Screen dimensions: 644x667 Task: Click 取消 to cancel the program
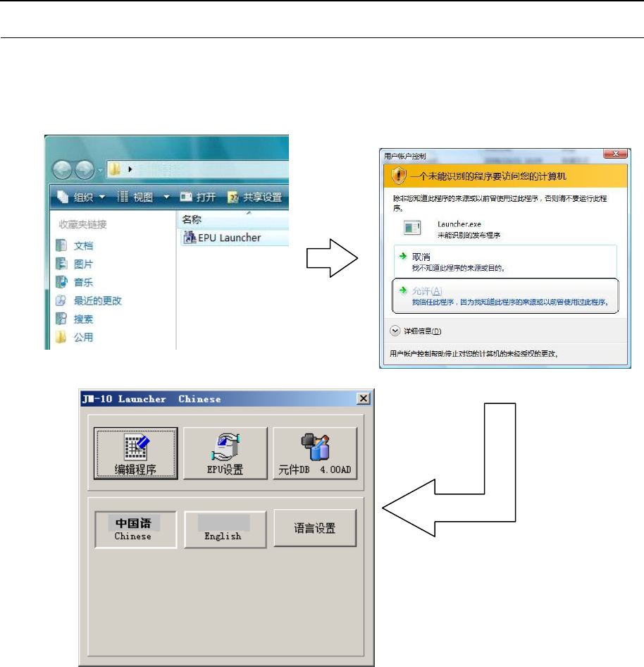505,261
